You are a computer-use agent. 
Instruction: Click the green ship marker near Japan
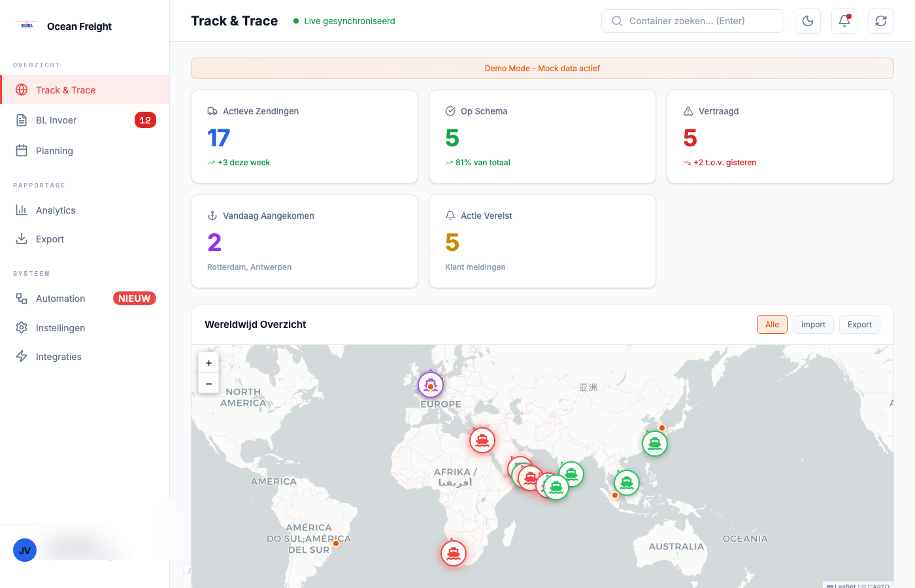click(655, 444)
